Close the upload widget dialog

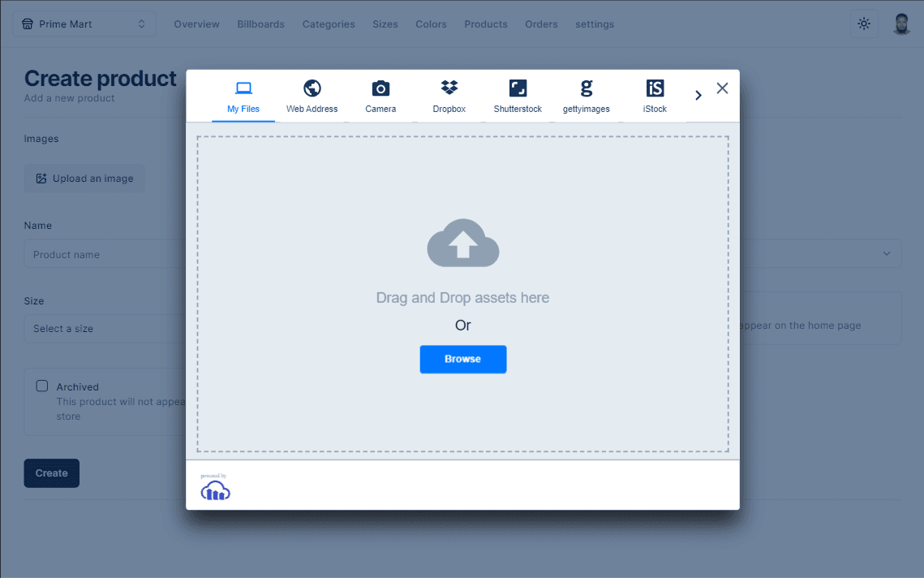coord(722,88)
